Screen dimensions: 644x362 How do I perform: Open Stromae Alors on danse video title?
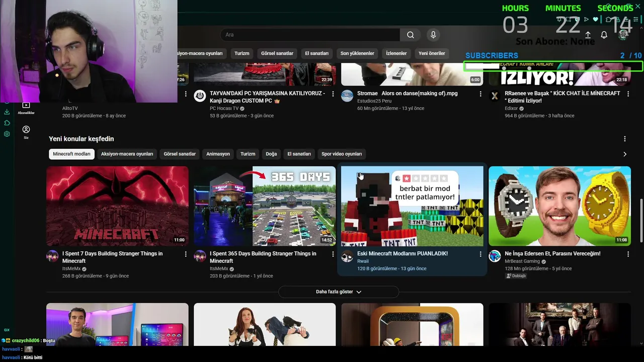[408, 94]
